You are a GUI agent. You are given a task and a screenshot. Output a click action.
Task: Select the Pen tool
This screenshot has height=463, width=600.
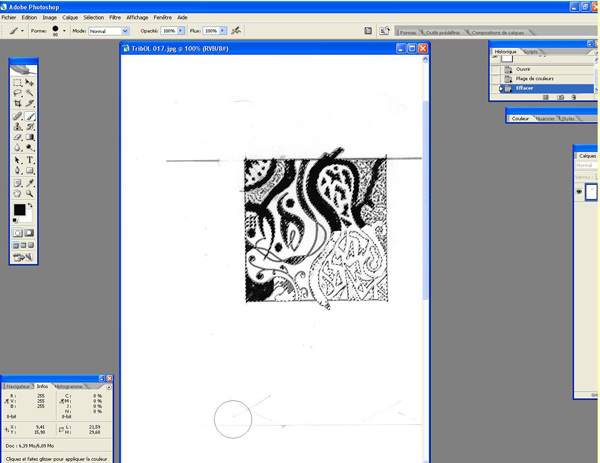pyautogui.click(x=18, y=170)
